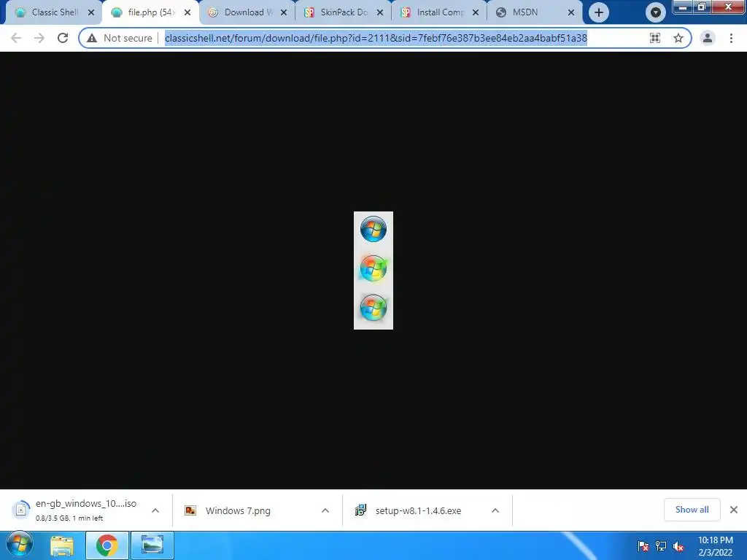Screen dimensions: 747x560
Task: Go back to previous page
Action: 16,38
